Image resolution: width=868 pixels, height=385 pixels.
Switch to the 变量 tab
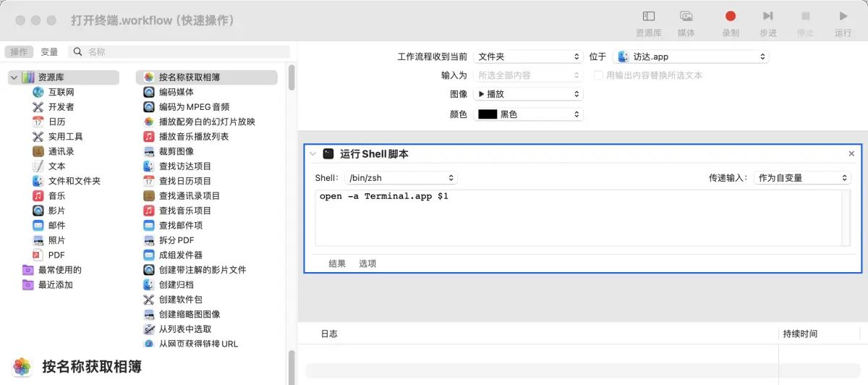(x=49, y=52)
